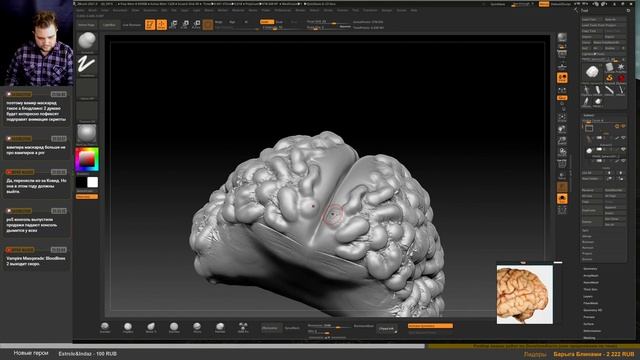Pick a hue in the color picker

87,159
